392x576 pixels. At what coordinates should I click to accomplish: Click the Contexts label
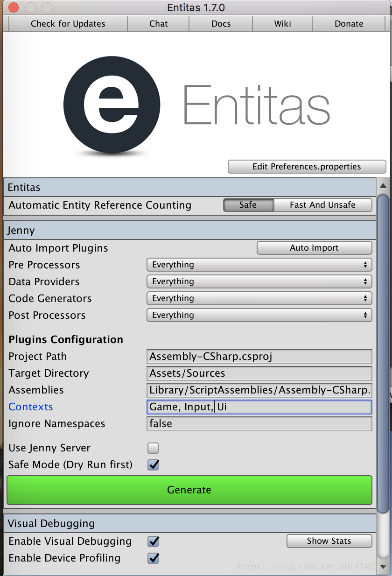coord(31,407)
